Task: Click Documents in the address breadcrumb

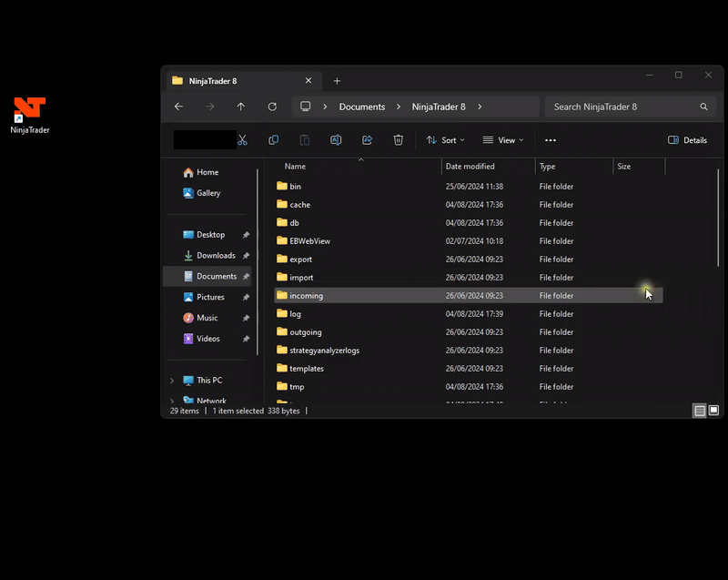Action: pos(362,107)
